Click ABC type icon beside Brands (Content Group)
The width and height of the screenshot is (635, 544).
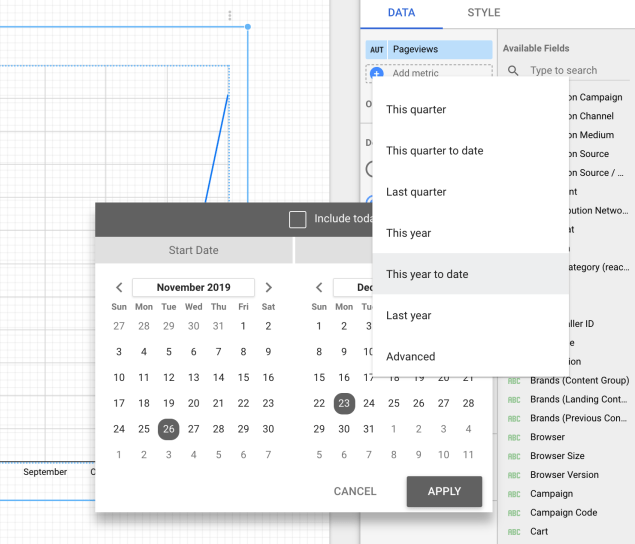[x=514, y=381]
